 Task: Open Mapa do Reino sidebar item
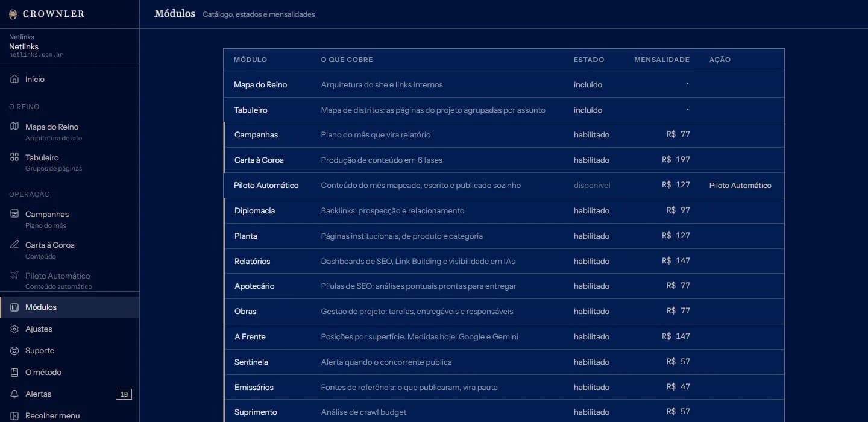[x=69, y=132]
